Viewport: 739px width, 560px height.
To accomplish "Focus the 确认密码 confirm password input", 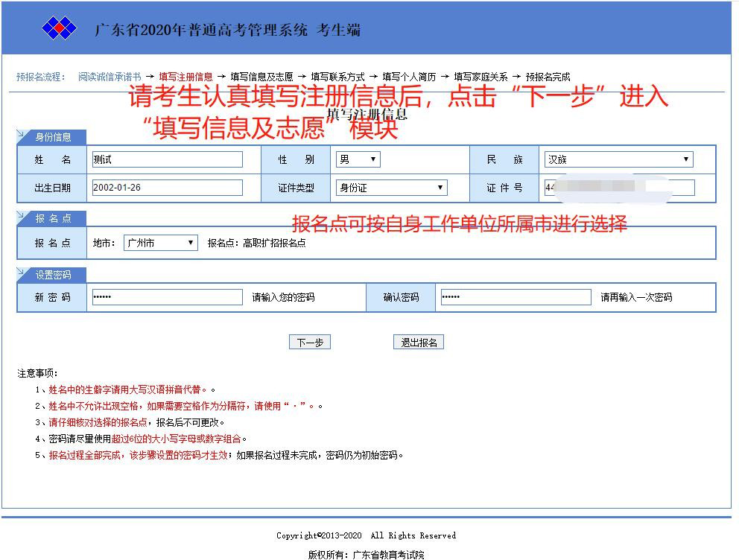I will [516, 297].
